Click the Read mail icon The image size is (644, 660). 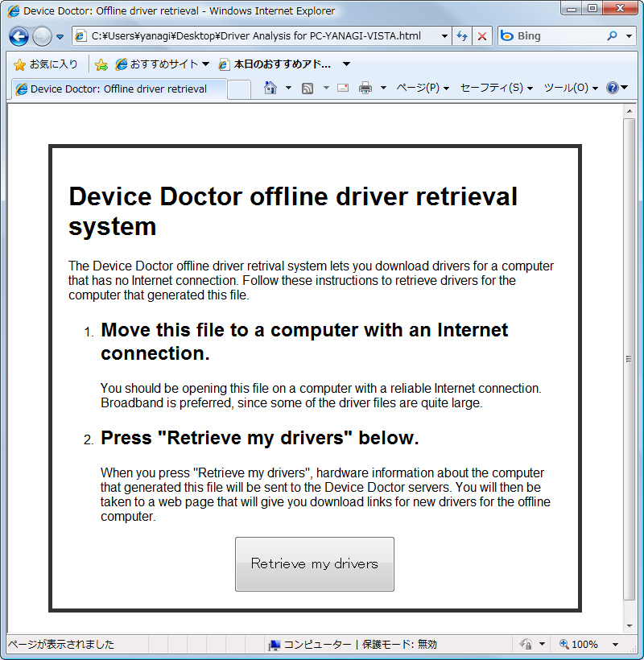coord(343,88)
